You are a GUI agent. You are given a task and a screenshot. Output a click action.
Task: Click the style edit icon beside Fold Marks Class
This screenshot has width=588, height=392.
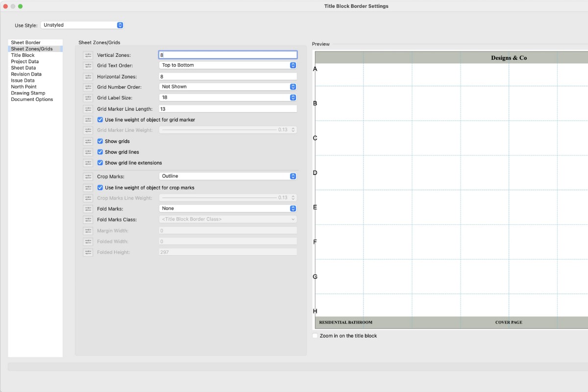88,219
